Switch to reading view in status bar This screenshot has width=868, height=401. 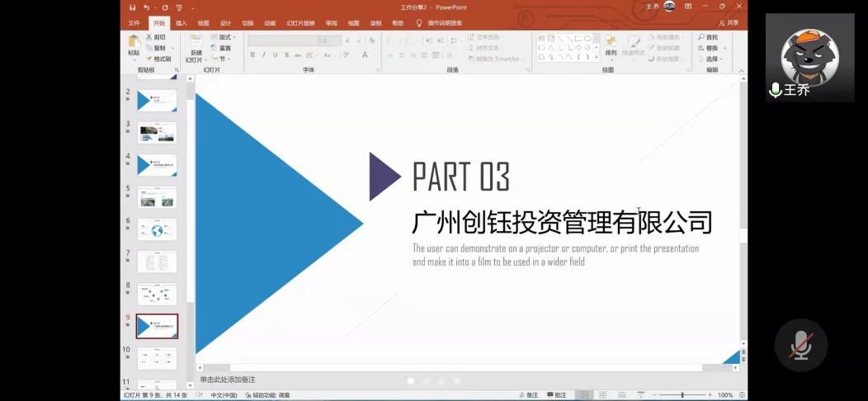coord(621,395)
